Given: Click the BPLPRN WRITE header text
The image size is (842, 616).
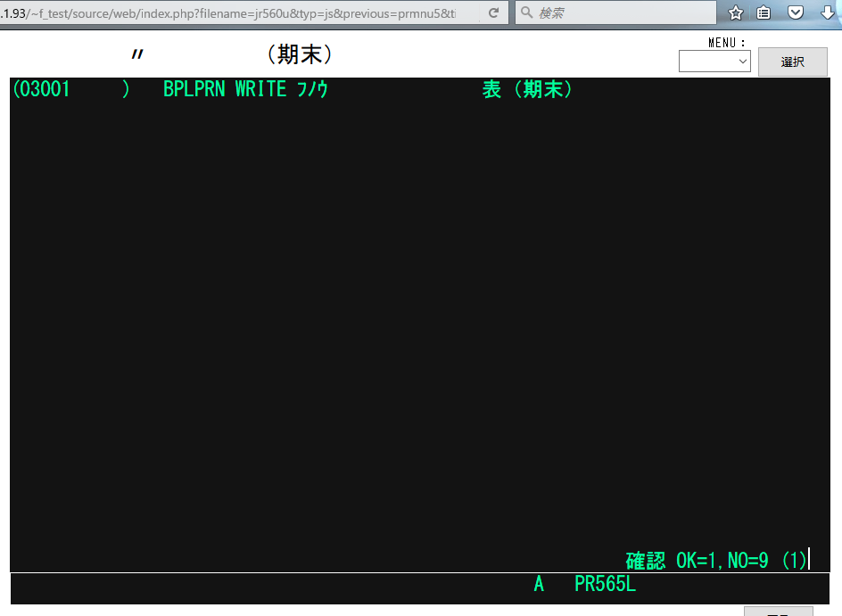Looking at the screenshot, I should [x=245, y=90].
